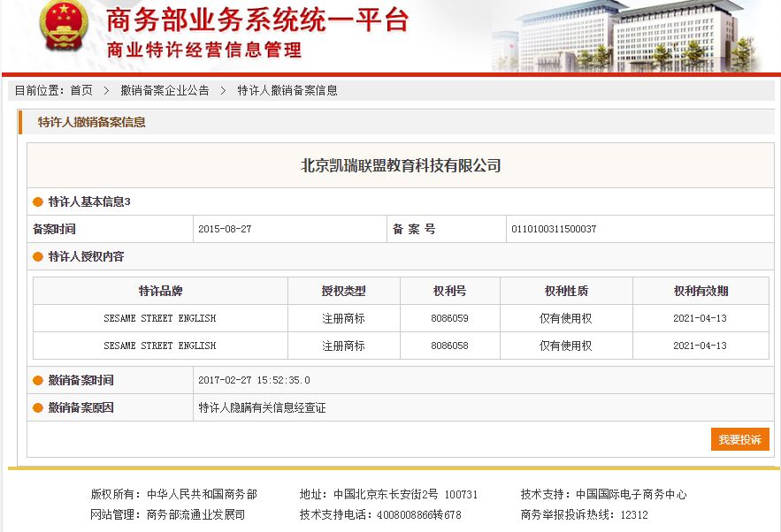Image resolution: width=781 pixels, height=532 pixels.
Task: Open 撤销备案企业公告 breadcrumb link
Action: coord(165,90)
